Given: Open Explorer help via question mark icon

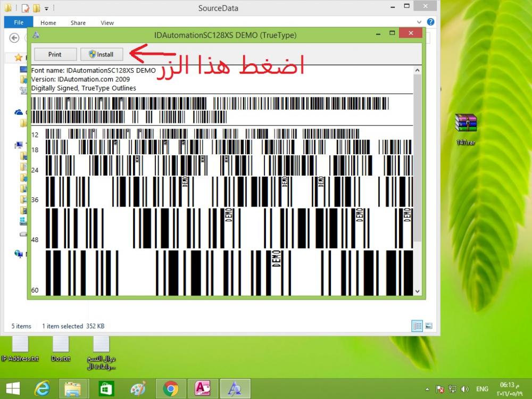Looking at the screenshot, I should coord(430,22).
